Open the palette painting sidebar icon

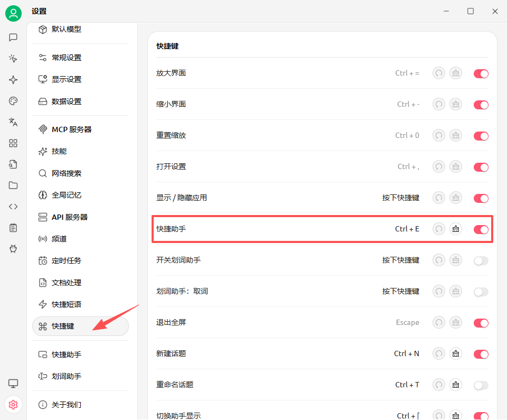(13, 101)
